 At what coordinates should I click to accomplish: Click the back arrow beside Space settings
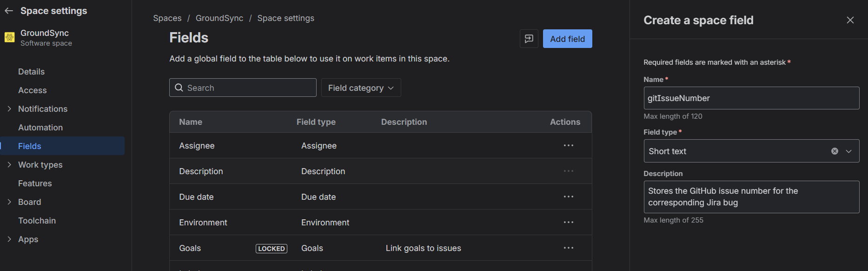(9, 11)
